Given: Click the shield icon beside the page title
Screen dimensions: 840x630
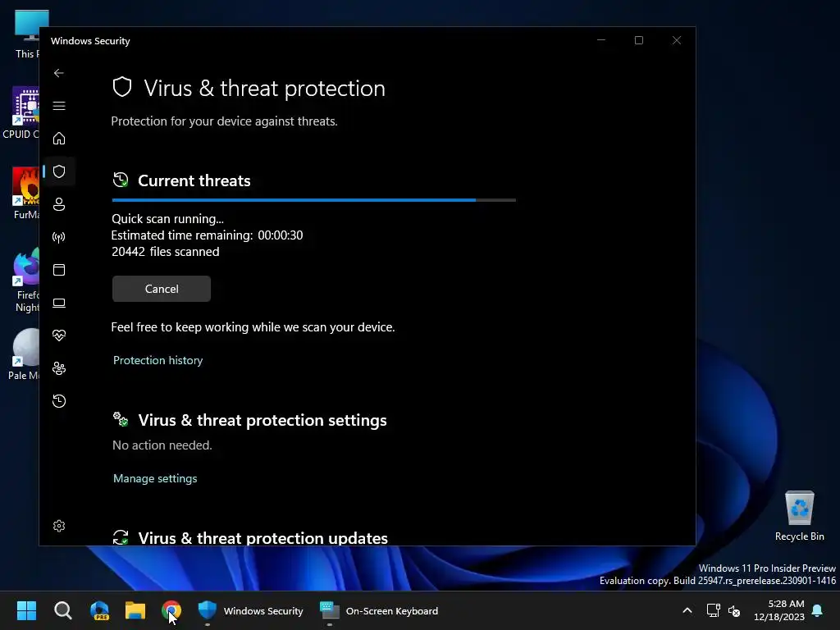Looking at the screenshot, I should coord(122,87).
